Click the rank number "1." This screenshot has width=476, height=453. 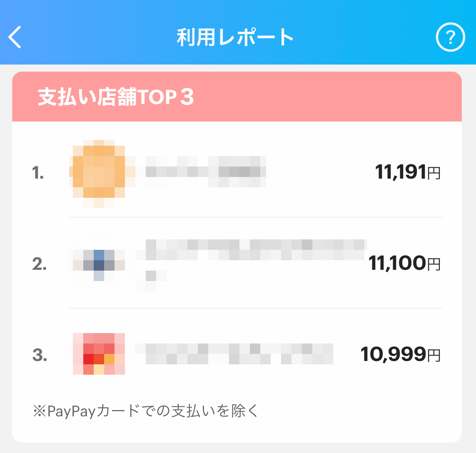coord(38,173)
